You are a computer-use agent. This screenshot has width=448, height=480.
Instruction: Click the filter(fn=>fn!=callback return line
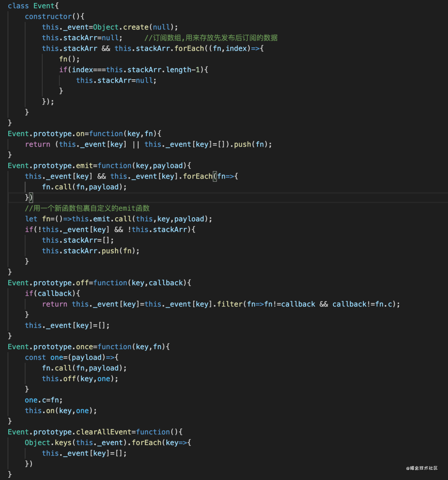(x=221, y=304)
